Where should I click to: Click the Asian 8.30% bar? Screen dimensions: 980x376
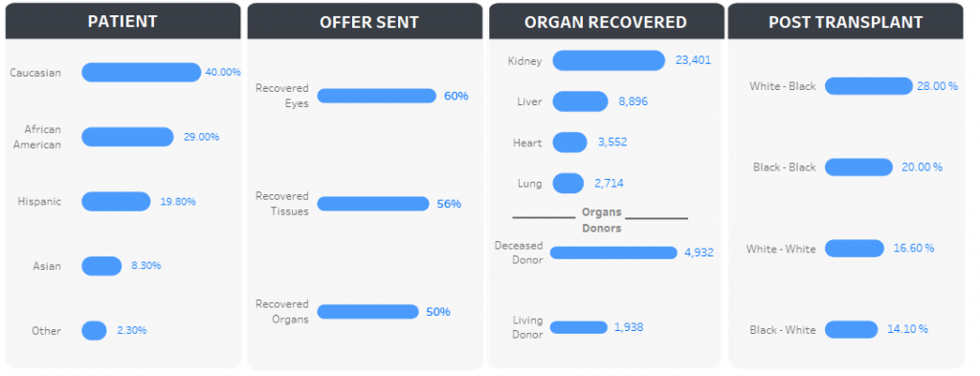point(101,266)
